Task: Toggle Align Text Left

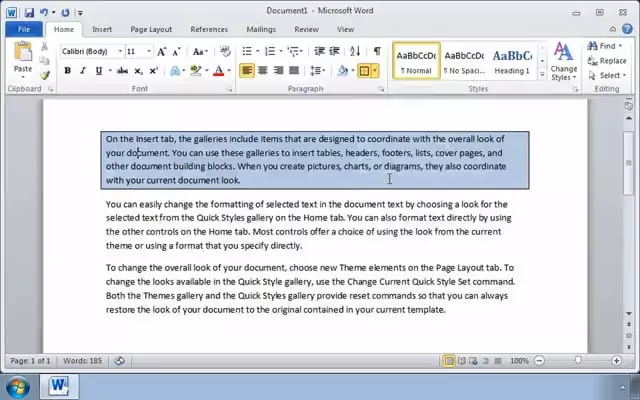Action: (x=247, y=71)
